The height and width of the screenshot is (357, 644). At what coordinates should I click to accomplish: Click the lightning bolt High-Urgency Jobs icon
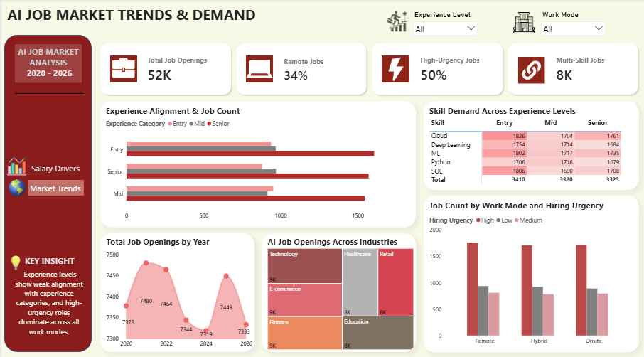pos(395,69)
